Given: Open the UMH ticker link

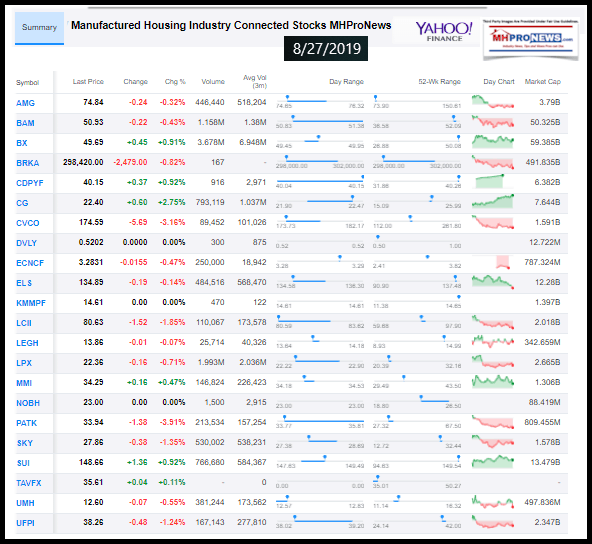Looking at the screenshot, I should tap(25, 503).
